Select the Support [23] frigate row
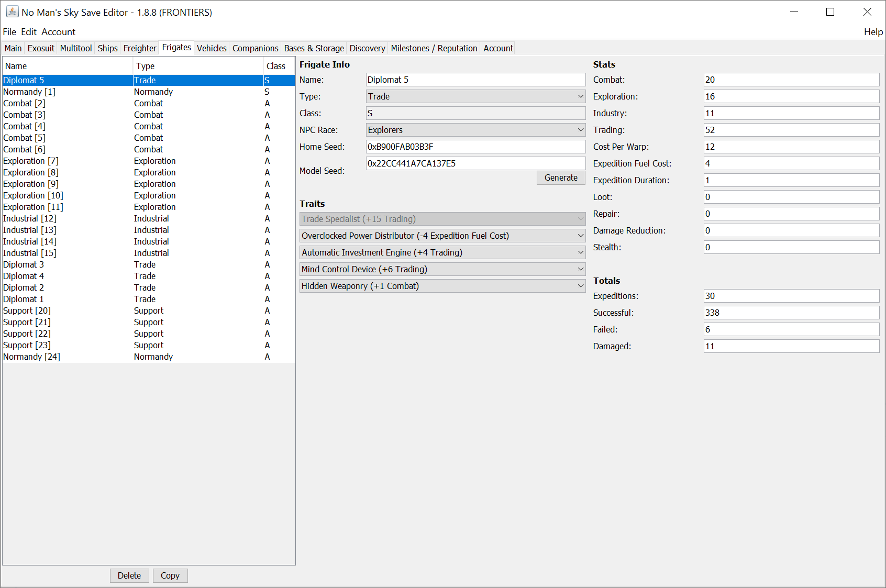The image size is (886, 588). point(149,345)
